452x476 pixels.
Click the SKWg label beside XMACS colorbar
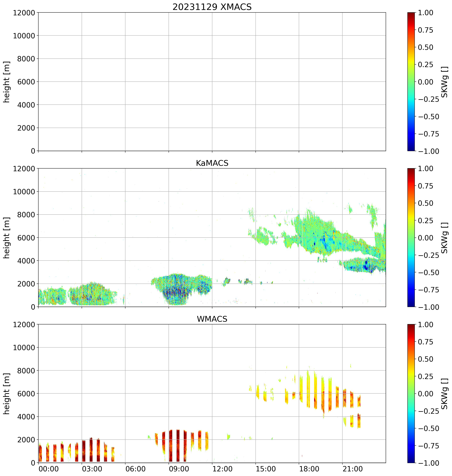pos(444,82)
